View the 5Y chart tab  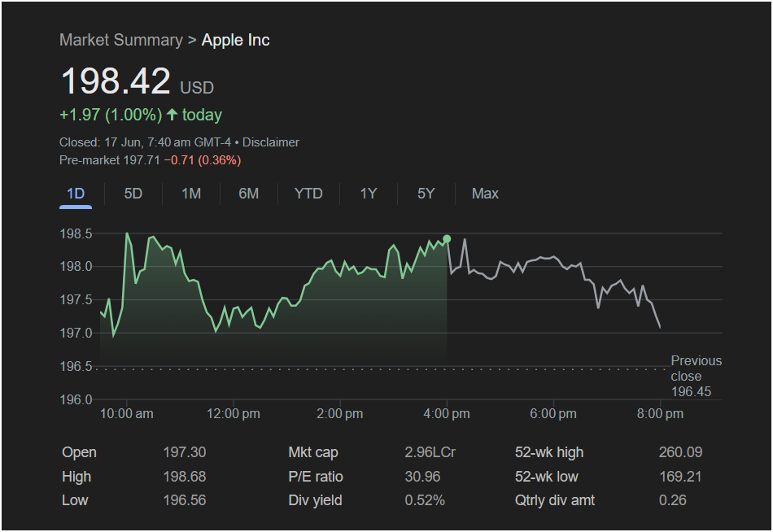pos(426,194)
